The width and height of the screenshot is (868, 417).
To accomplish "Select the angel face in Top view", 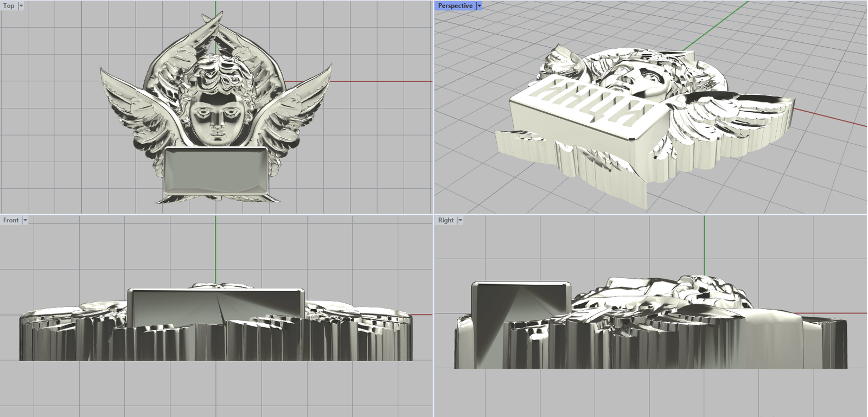I will pyautogui.click(x=216, y=117).
